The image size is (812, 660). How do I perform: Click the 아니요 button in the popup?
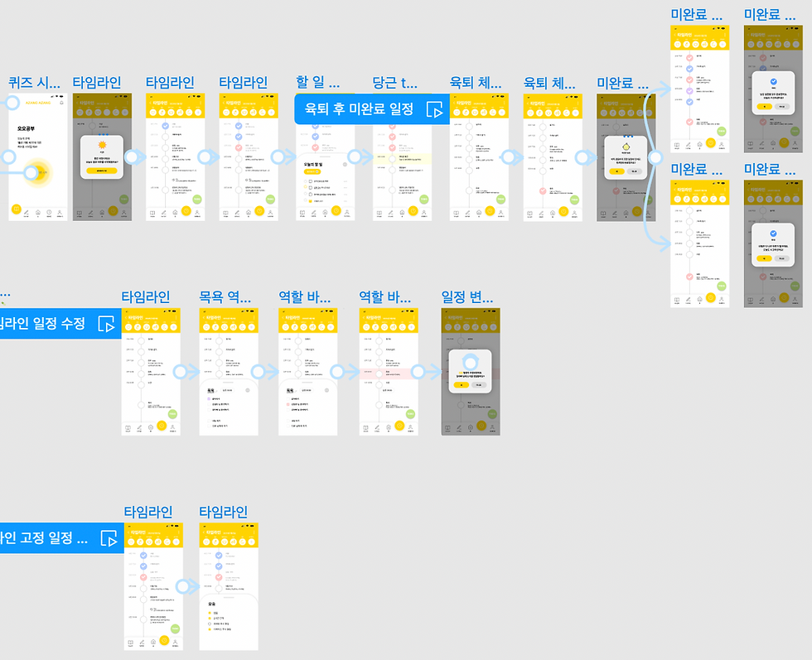click(x=635, y=171)
